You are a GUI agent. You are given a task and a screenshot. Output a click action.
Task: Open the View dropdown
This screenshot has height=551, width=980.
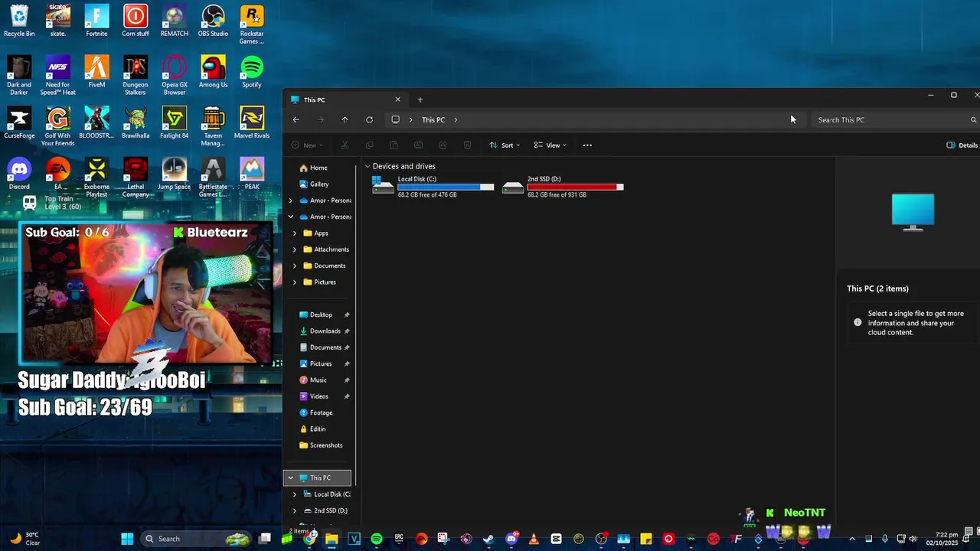(550, 145)
